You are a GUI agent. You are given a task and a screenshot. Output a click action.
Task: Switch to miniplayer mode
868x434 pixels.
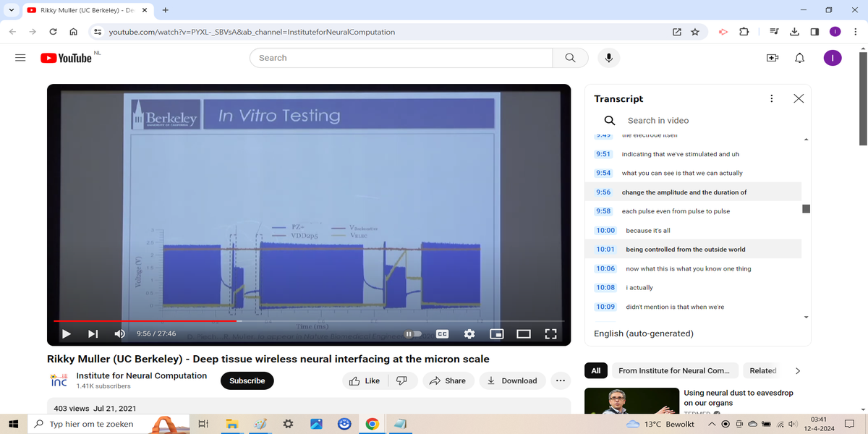pyautogui.click(x=496, y=333)
